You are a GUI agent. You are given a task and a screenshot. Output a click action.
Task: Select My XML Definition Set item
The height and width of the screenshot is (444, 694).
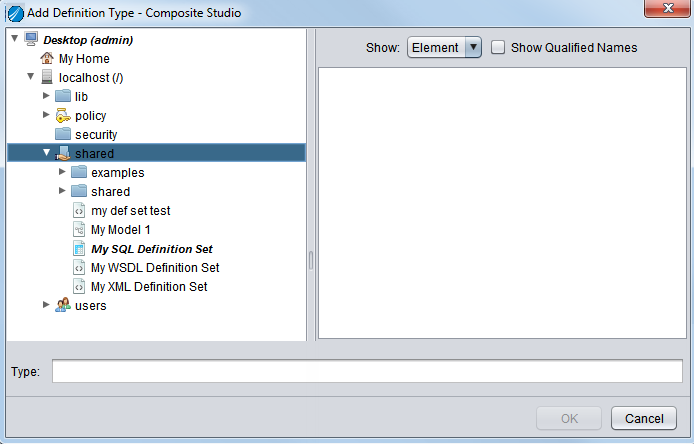[x=149, y=287]
